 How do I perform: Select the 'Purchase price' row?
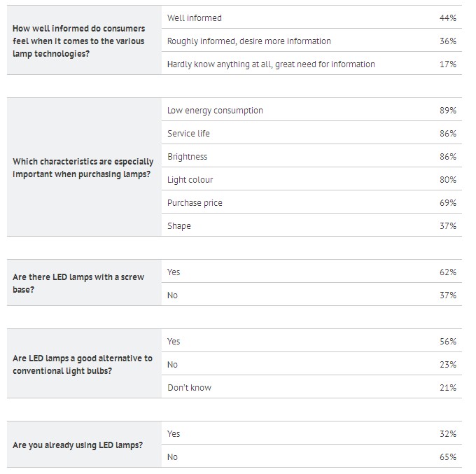[x=311, y=202]
